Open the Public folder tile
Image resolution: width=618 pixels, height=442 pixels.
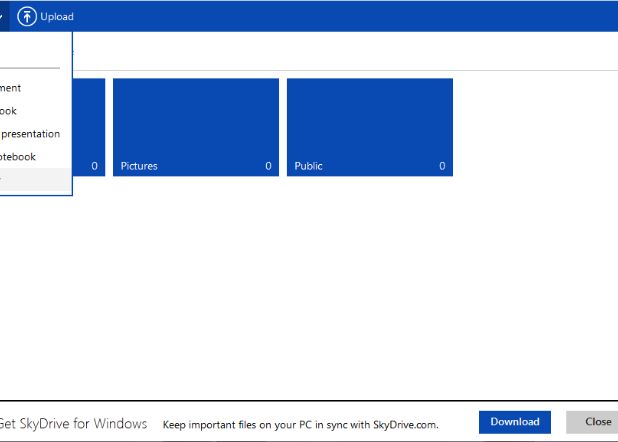[369, 126]
